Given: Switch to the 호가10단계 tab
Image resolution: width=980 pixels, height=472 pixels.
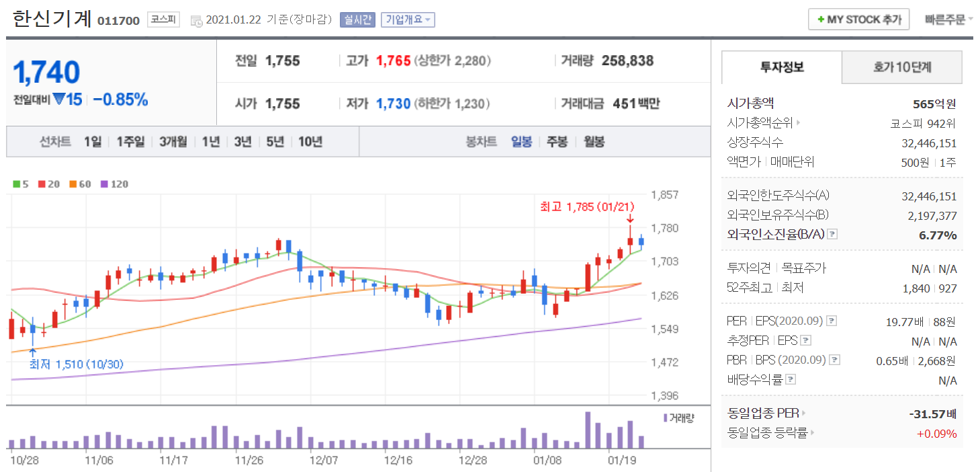Looking at the screenshot, I should (x=901, y=67).
